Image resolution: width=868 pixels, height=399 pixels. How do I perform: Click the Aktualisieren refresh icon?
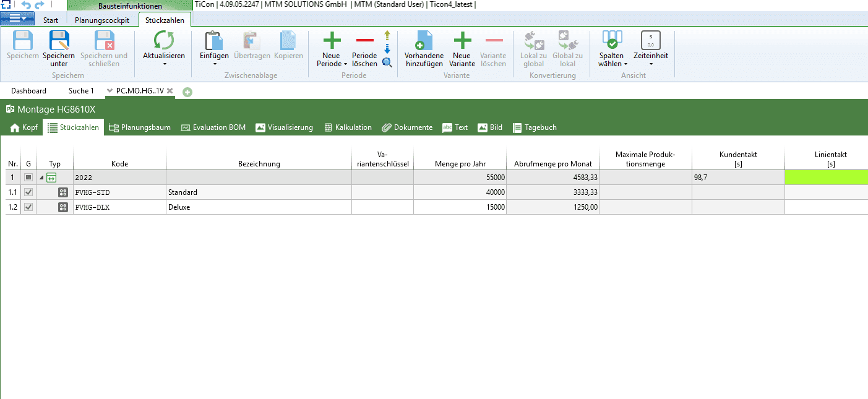point(163,41)
